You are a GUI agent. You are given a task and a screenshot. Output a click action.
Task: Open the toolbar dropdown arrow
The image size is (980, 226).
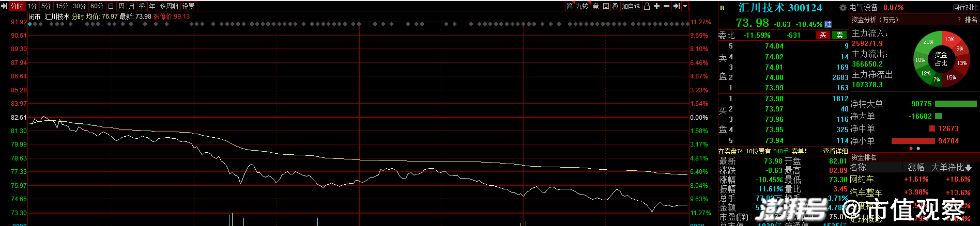[685, 6]
